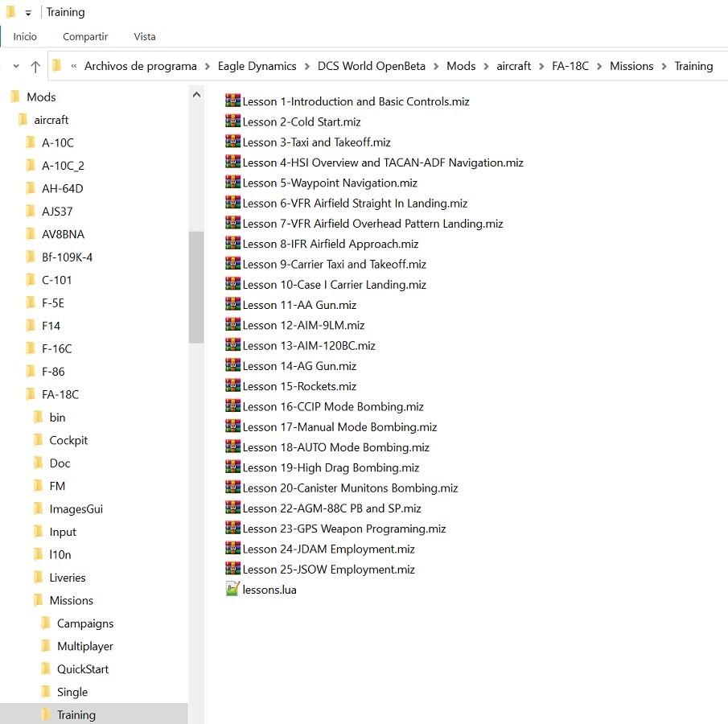Select Lesson 15-Rockets file icon
Viewport: 728px width, 724px height.
(232, 385)
